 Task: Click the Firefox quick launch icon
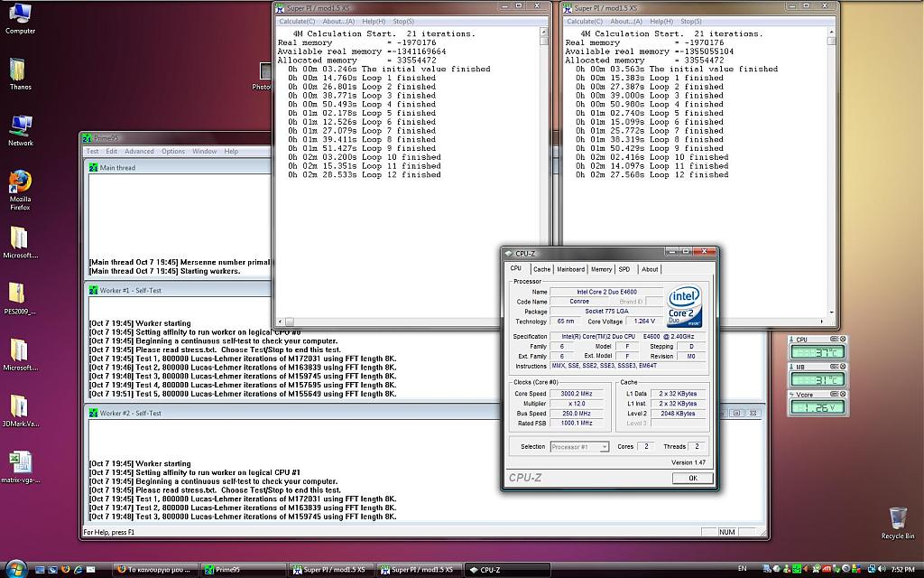[65, 570]
